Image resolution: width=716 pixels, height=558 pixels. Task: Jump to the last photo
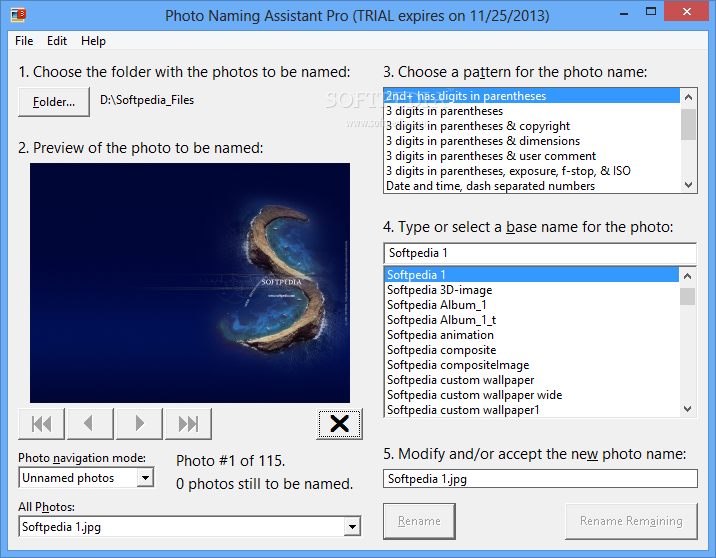(x=188, y=424)
